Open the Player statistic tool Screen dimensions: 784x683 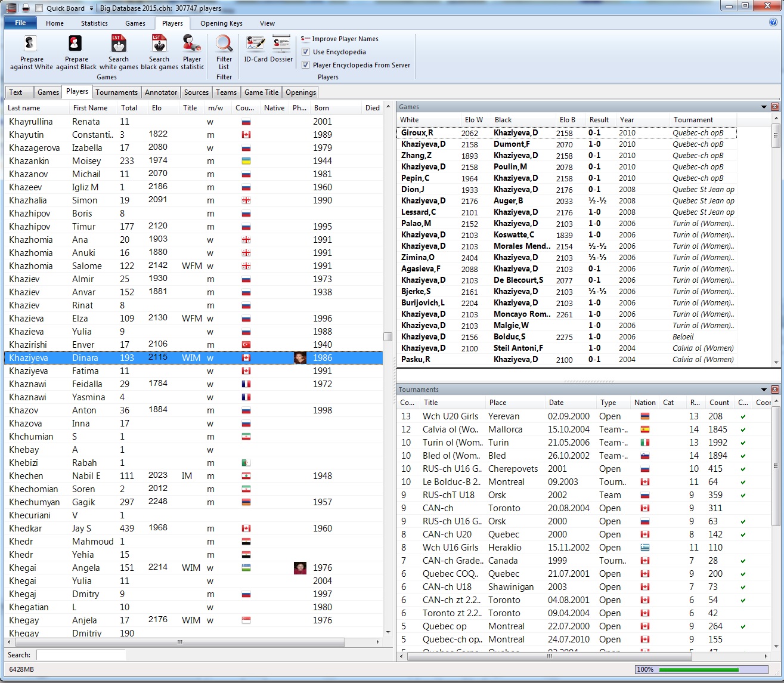click(x=192, y=52)
